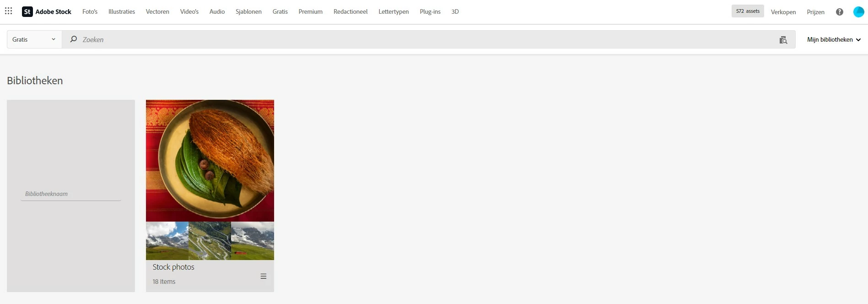Open the winding road thumbnail
868x304 pixels.
(x=210, y=241)
